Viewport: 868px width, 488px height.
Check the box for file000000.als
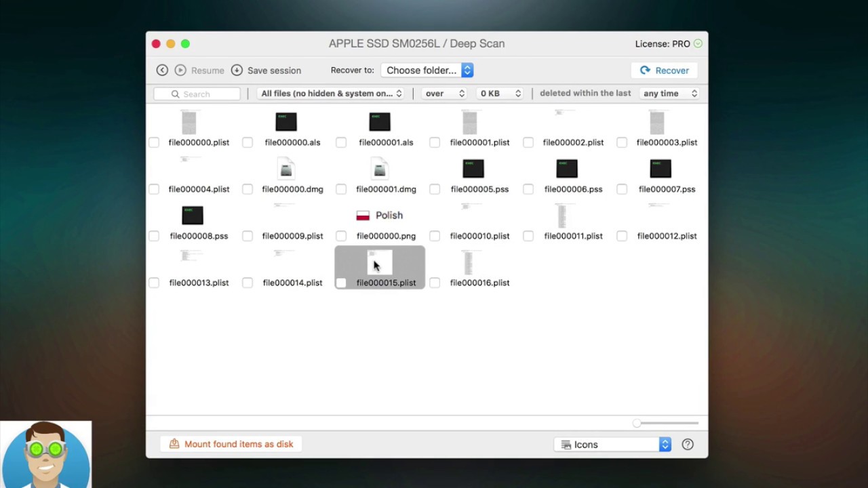click(x=248, y=142)
